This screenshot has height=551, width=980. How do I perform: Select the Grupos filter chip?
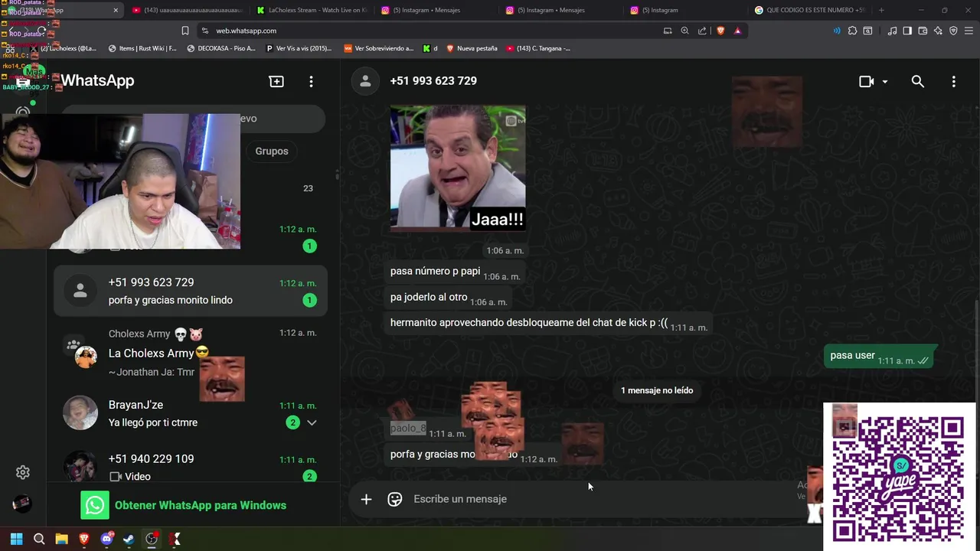(x=272, y=151)
